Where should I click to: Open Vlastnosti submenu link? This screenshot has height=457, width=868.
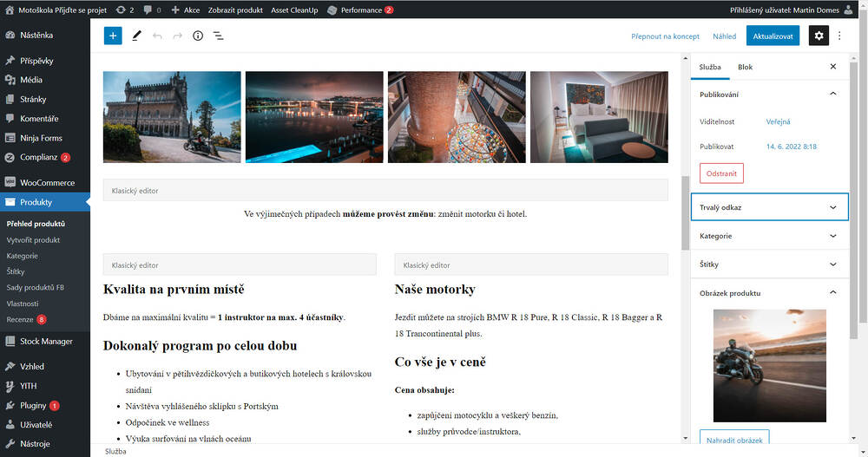coord(23,304)
